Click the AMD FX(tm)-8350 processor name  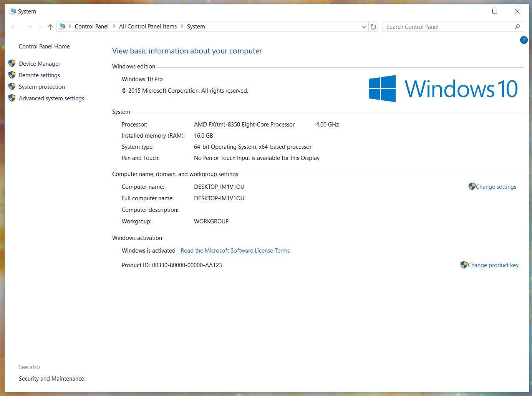[244, 125]
